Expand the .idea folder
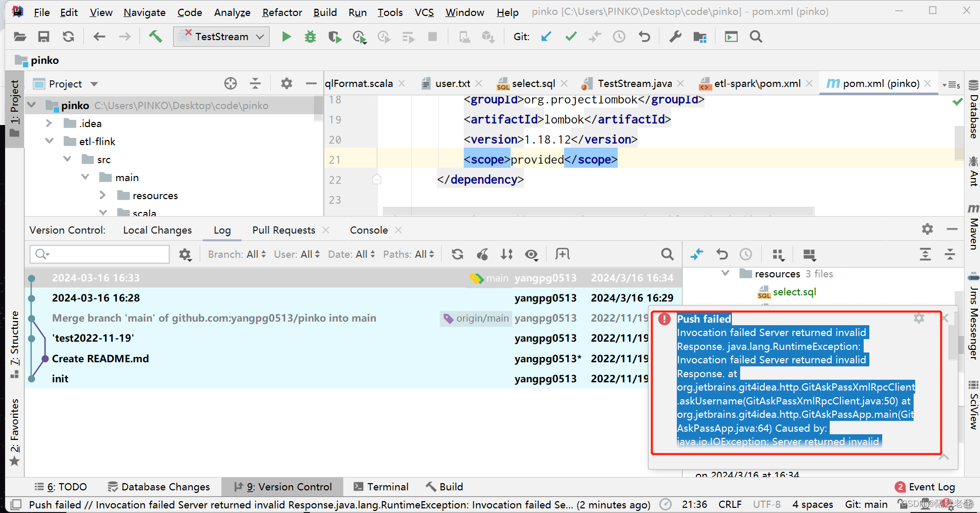This screenshot has width=980, height=513. (49, 123)
